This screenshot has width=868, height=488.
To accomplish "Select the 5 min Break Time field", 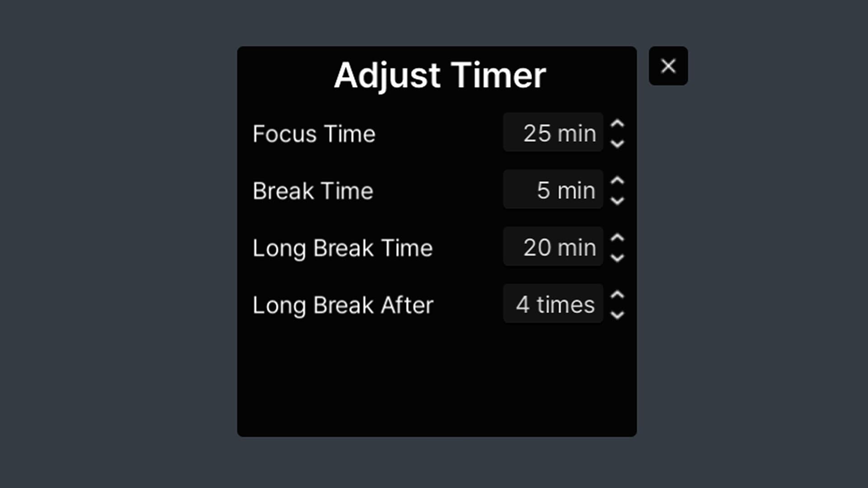I will click(x=552, y=190).
